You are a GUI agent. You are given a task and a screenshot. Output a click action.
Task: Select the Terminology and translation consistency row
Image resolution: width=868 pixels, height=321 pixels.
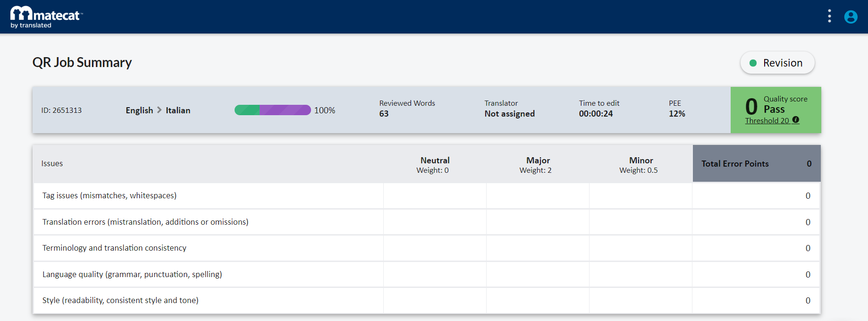tap(114, 248)
